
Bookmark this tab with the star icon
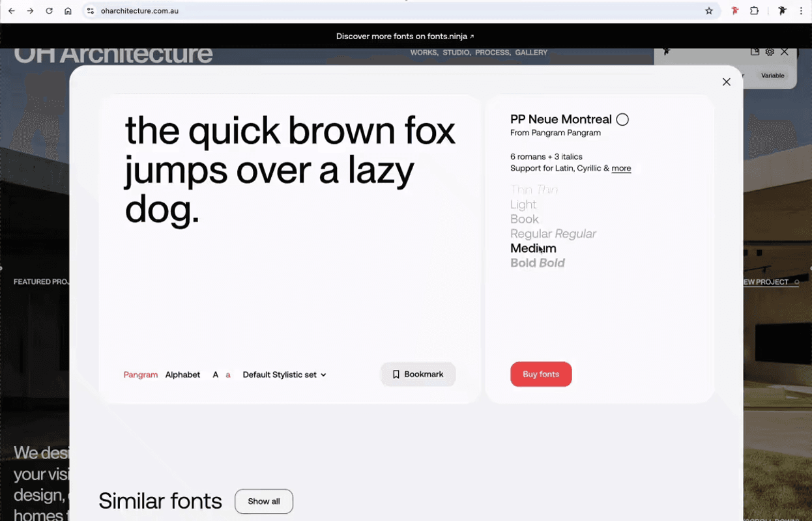[709, 11]
